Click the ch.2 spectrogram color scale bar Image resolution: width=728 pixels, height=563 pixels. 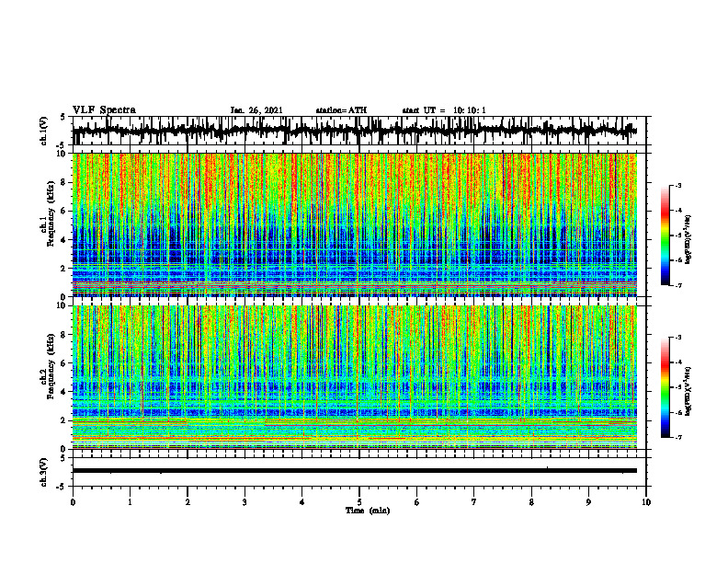coord(665,387)
